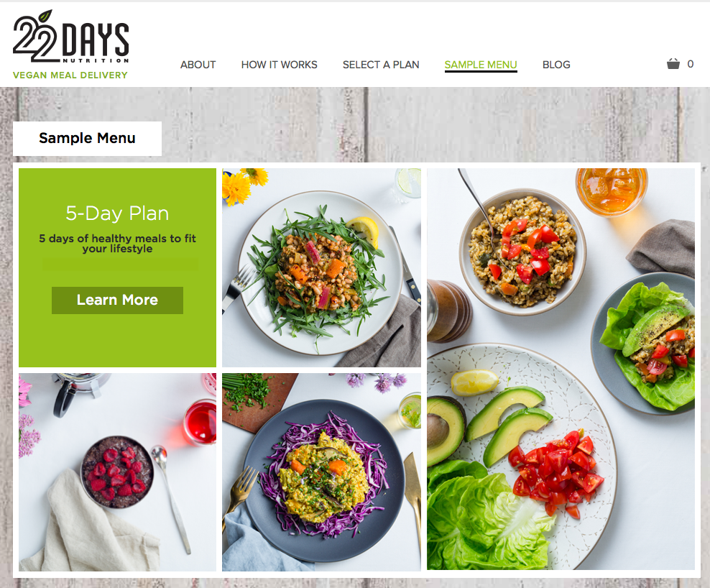Open Select a Plan page
The height and width of the screenshot is (588, 710).
[381, 65]
